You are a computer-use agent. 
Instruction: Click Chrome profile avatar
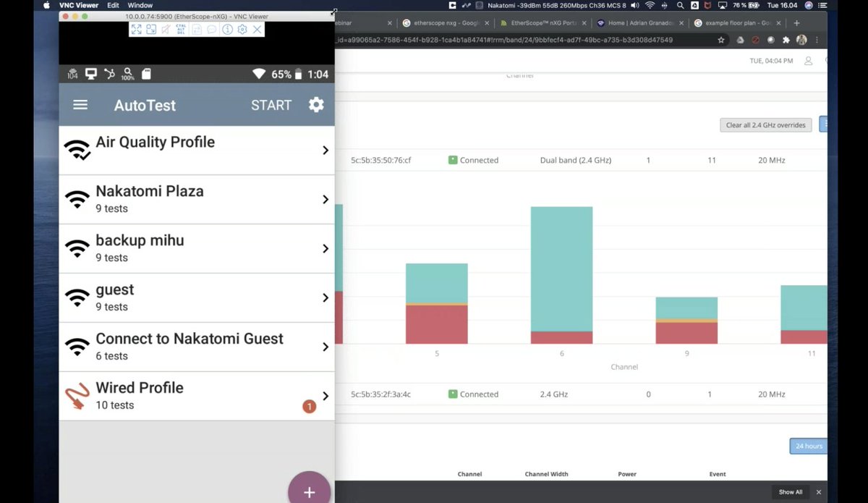(801, 40)
